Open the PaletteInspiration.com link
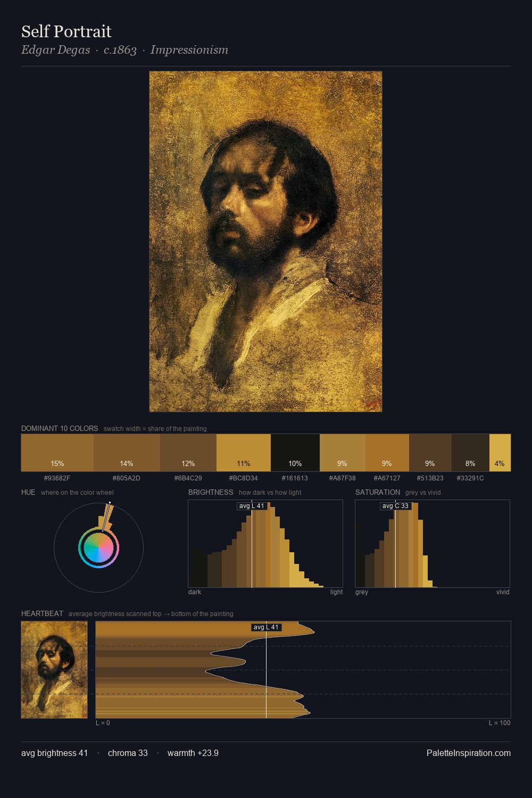 pyautogui.click(x=469, y=753)
